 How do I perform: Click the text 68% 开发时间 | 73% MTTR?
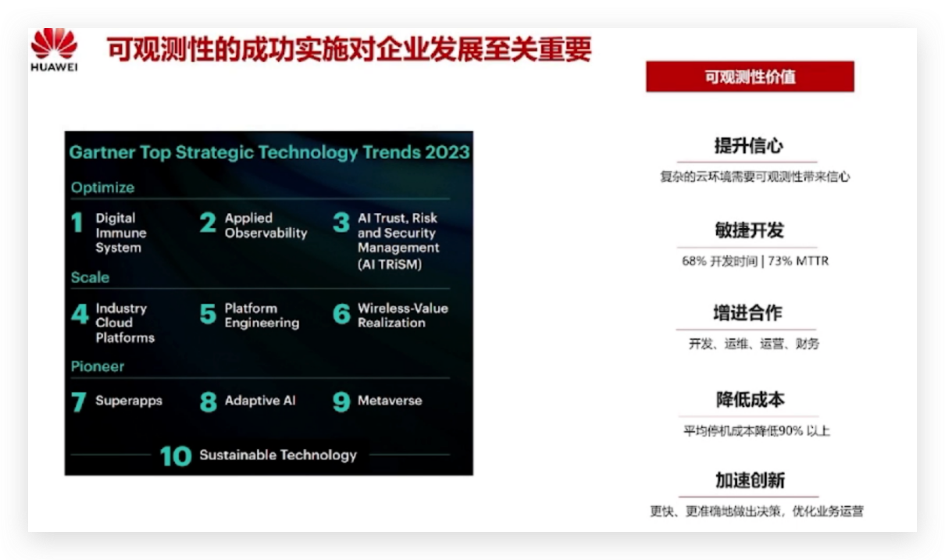point(754,262)
